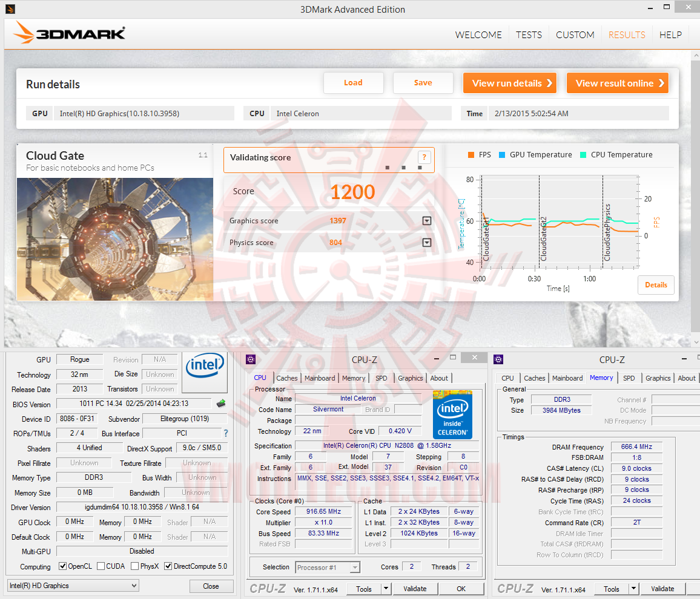Toggle the PhysX checkbox
The width and height of the screenshot is (700, 599).
[x=135, y=566]
